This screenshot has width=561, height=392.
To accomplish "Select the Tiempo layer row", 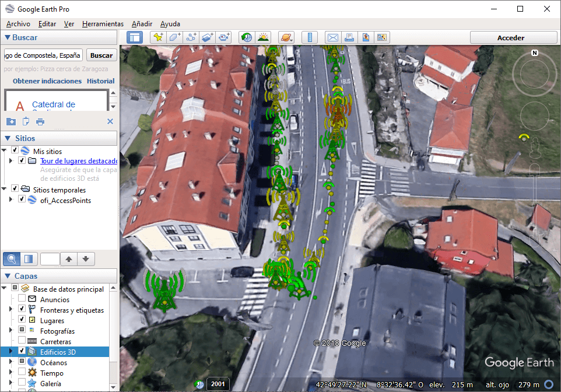I will [52, 373].
